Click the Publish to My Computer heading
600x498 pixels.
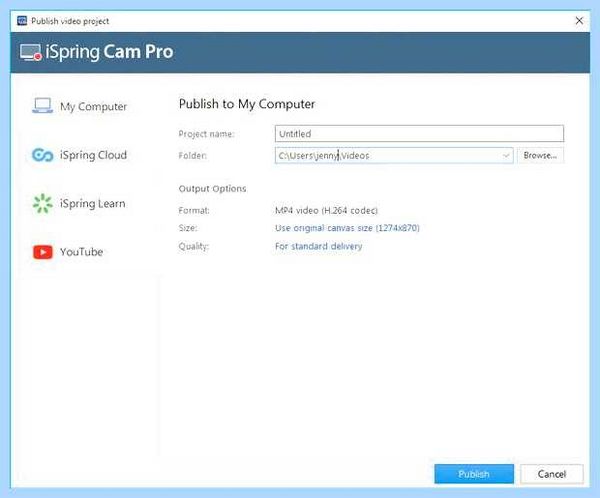[247, 104]
